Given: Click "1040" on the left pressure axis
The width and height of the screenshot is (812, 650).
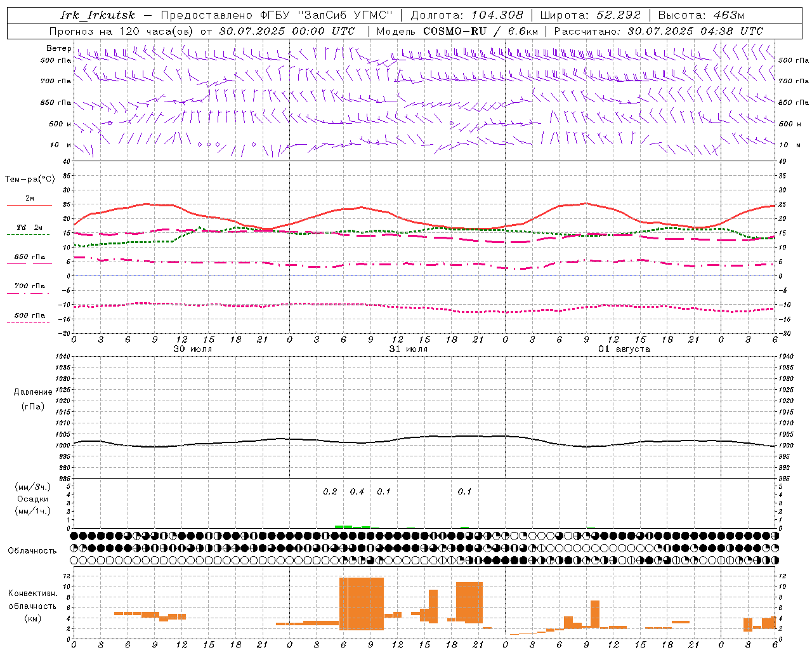Looking at the screenshot, I should (63, 356).
